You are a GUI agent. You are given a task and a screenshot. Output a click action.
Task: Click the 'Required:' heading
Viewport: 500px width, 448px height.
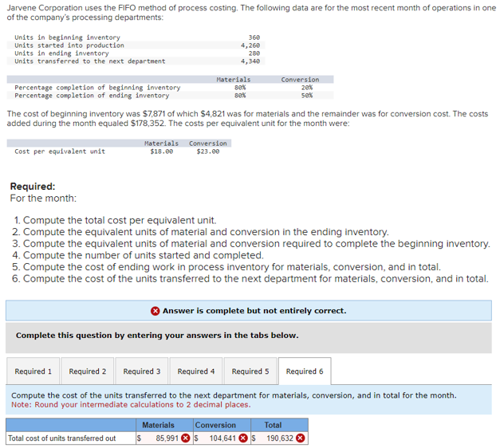(33, 187)
